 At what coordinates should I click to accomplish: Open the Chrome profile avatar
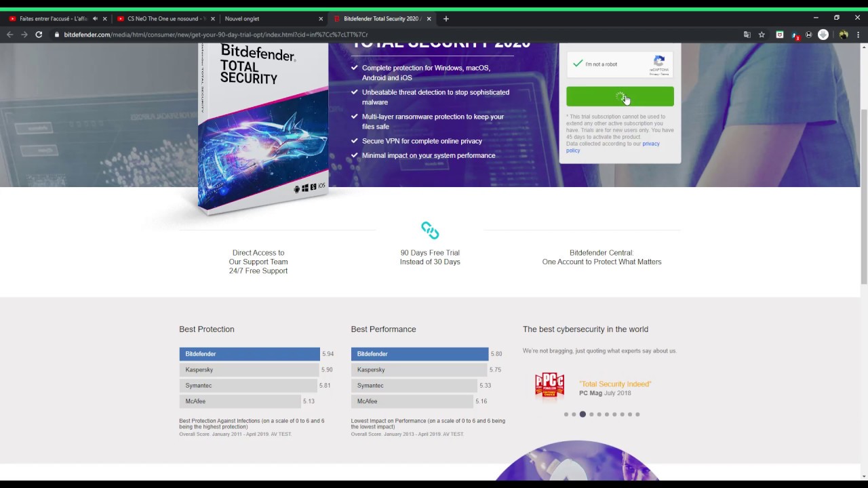[x=843, y=35]
